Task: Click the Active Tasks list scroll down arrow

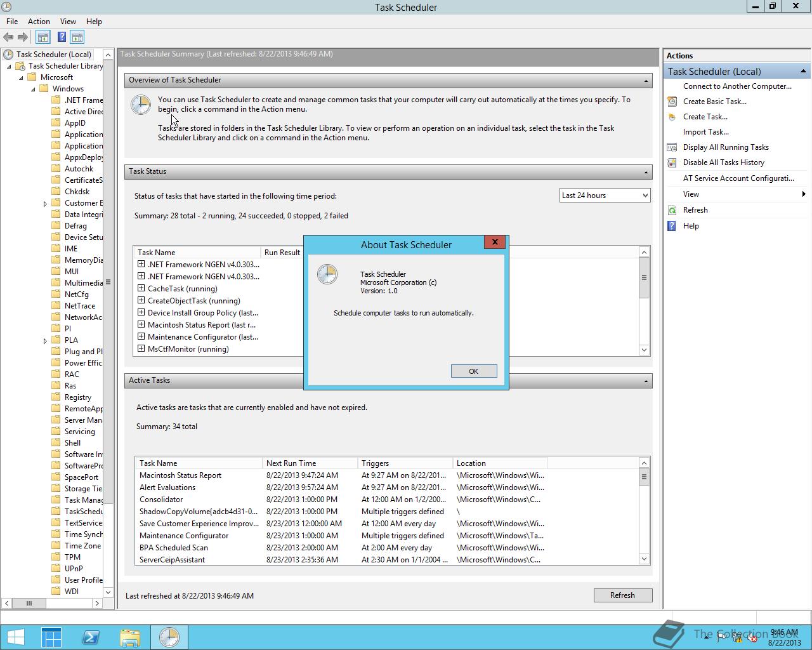Action: pyautogui.click(x=644, y=559)
